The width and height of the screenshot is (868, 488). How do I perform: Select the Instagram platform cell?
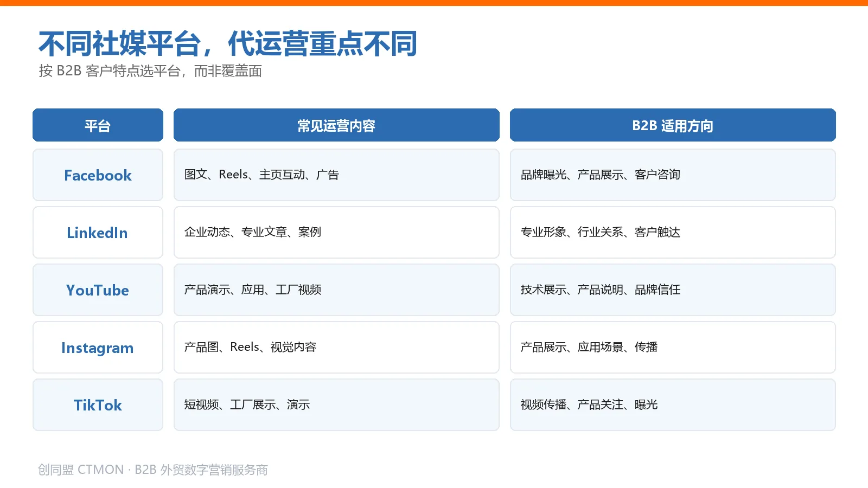(98, 348)
